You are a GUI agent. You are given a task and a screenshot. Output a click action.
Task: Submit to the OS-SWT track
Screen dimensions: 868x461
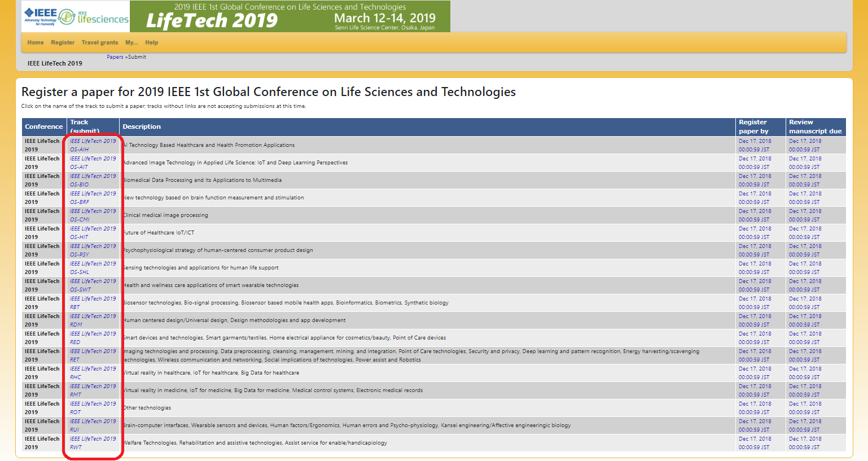[x=93, y=285]
